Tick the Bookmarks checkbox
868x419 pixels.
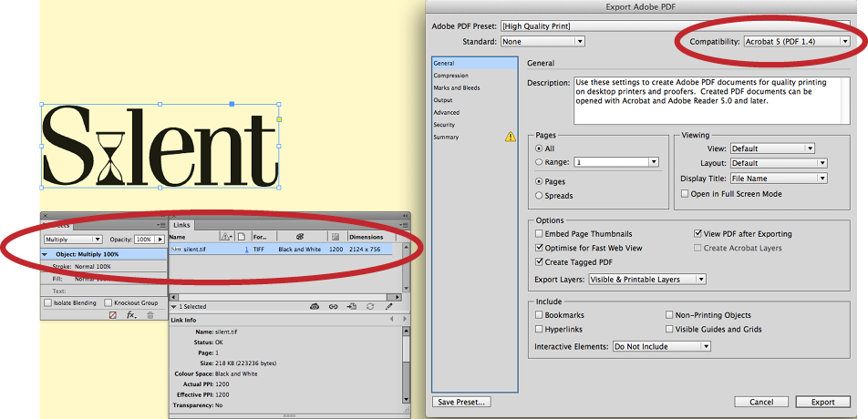[x=539, y=315]
